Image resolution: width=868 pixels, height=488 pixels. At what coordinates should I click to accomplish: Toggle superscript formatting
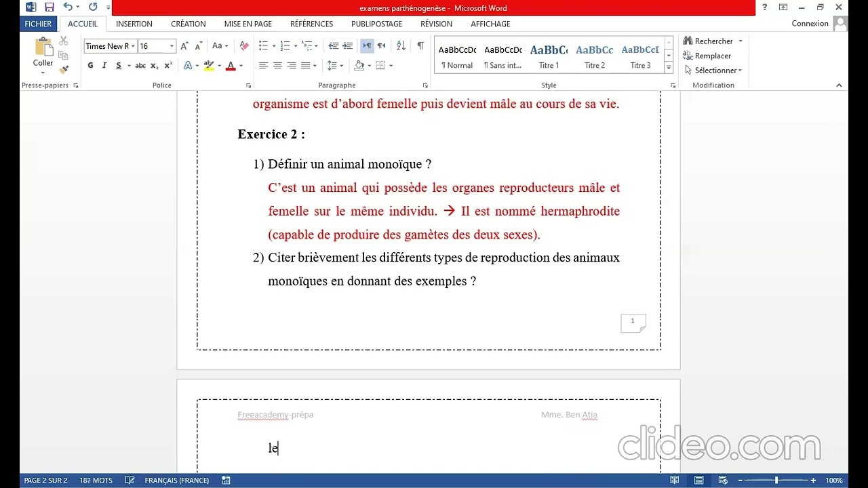click(168, 66)
